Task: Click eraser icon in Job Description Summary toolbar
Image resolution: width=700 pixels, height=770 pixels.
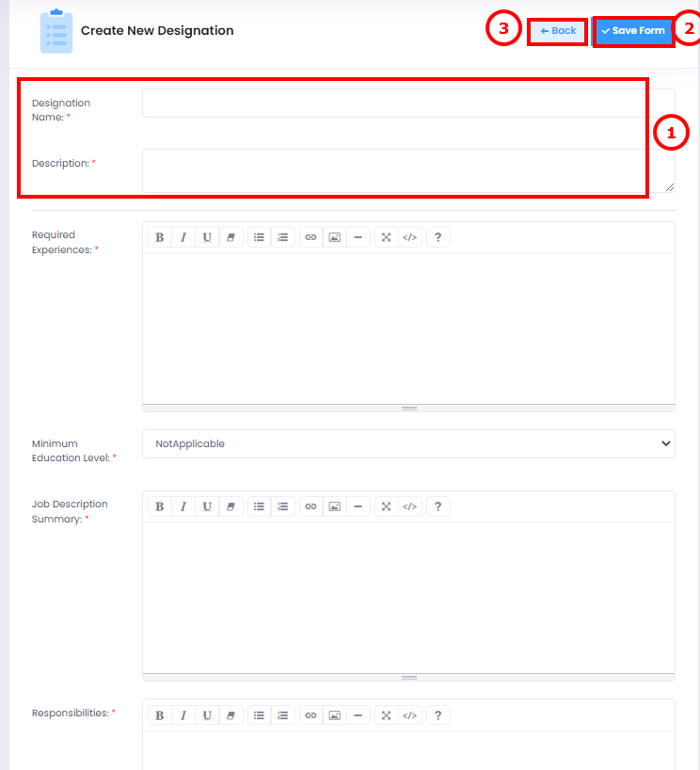Action: click(x=231, y=506)
